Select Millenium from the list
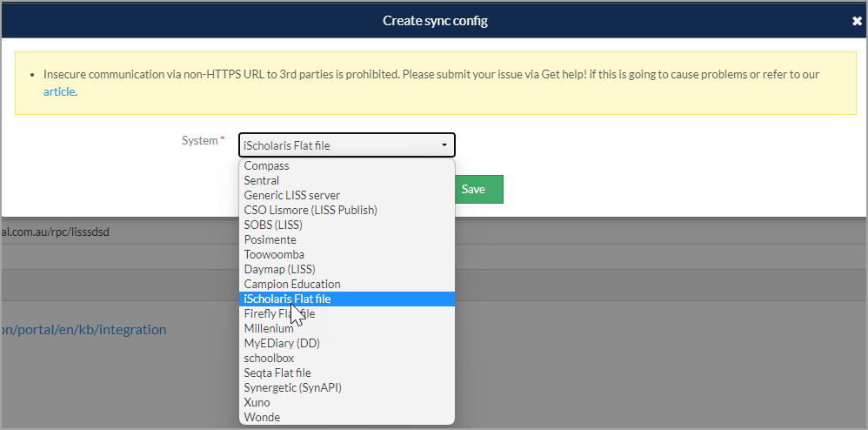 [347, 329]
